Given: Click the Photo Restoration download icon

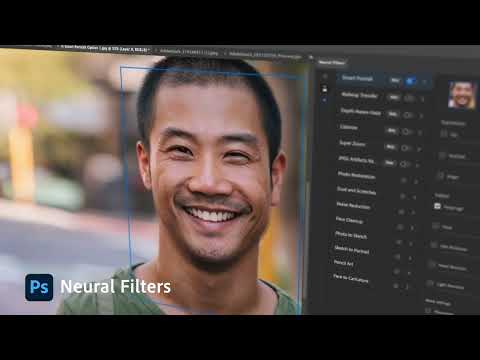Looking at the screenshot, I should [404, 180].
